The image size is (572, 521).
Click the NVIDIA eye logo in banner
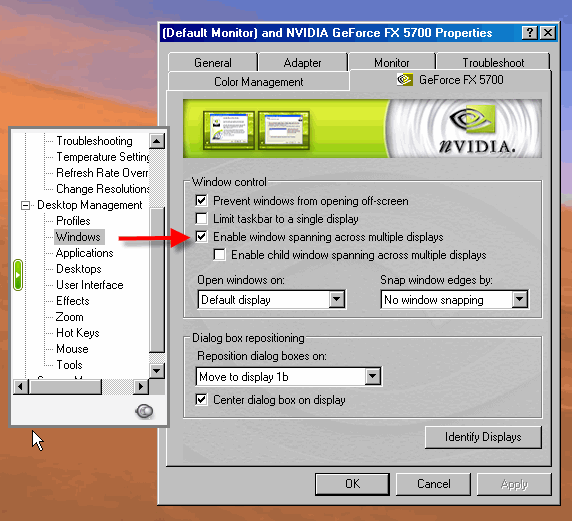(x=473, y=119)
